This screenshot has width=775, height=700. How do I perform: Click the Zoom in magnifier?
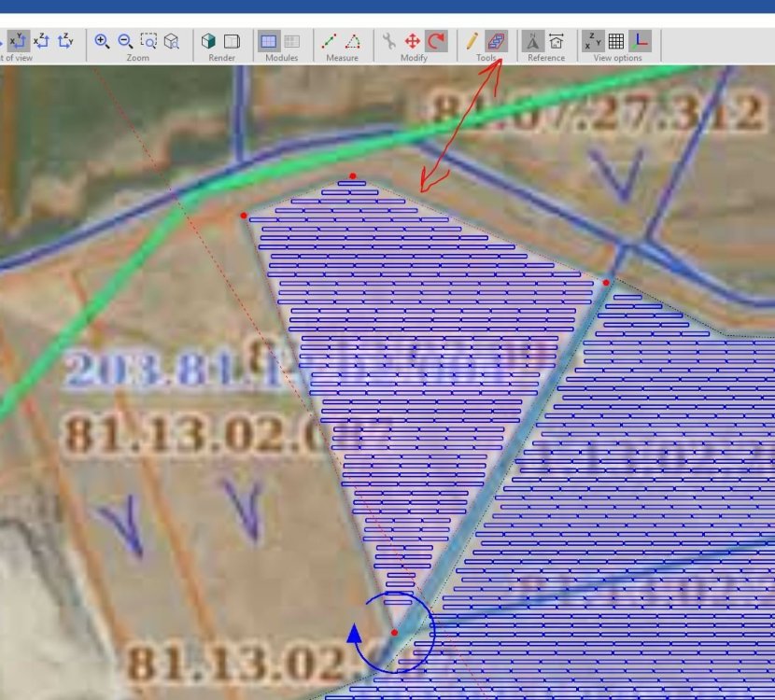102,41
